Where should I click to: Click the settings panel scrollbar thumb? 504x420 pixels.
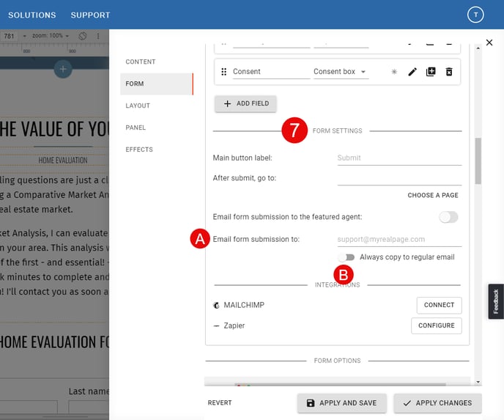click(x=478, y=161)
